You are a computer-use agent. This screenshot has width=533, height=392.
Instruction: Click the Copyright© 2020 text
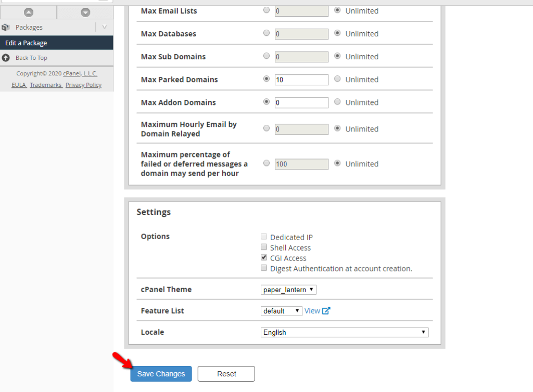[x=39, y=73]
